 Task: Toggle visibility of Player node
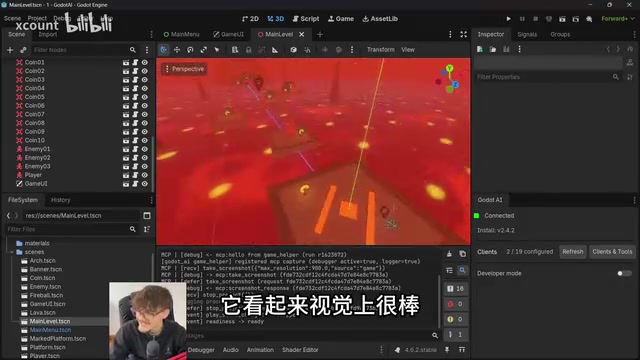point(144,175)
